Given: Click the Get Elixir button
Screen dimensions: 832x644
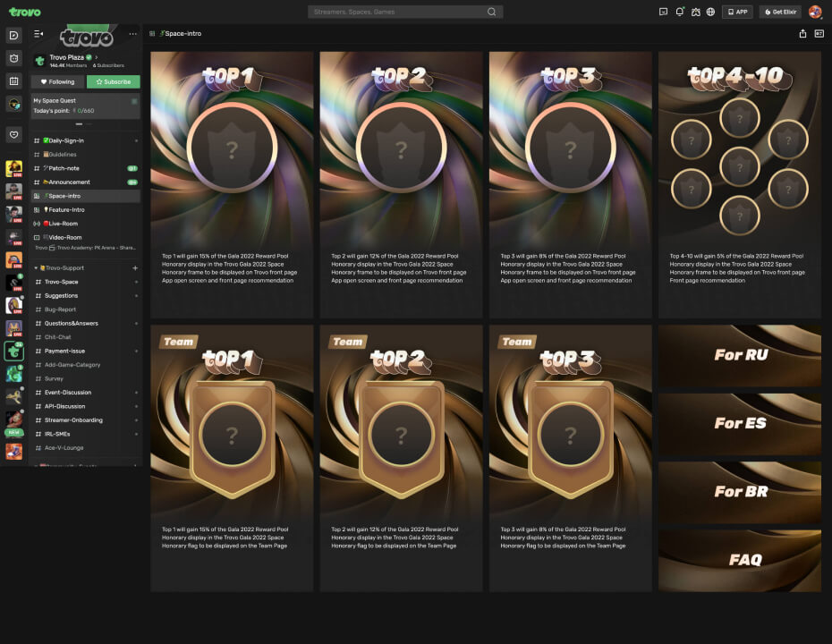Looking at the screenshot, I should (x=780, y=12).
